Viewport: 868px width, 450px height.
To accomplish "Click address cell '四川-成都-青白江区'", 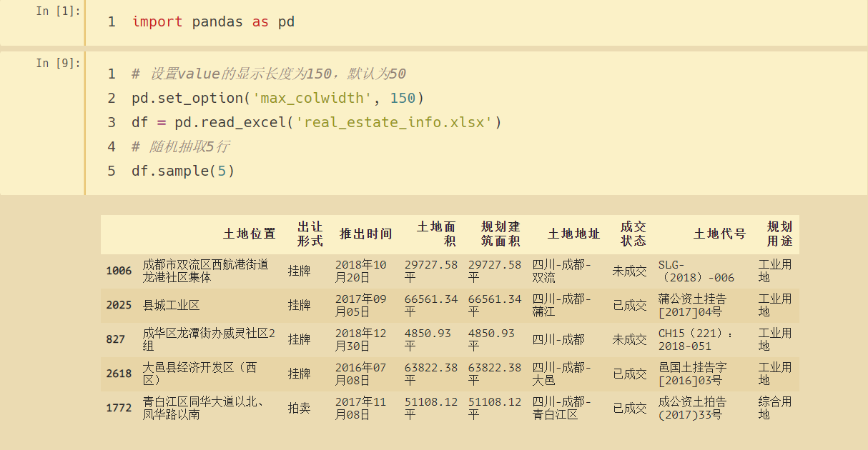I will (x=562, y=408).
